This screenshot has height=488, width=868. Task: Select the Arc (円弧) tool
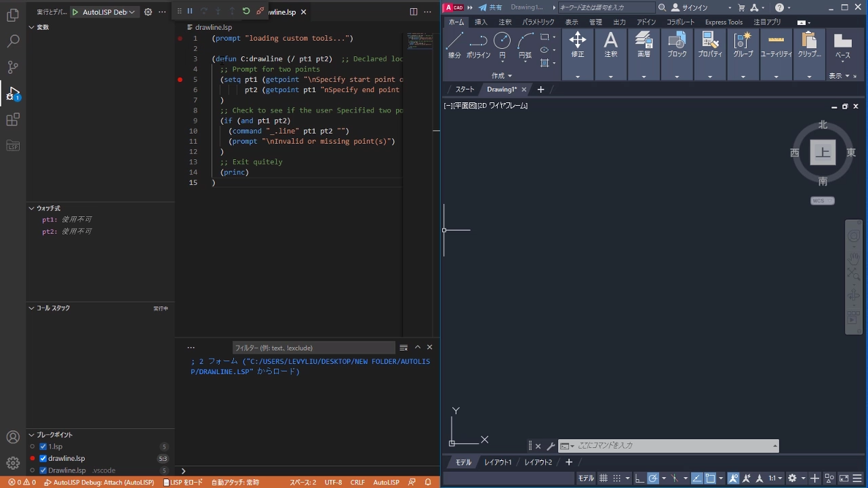click(x=525, y=46)
